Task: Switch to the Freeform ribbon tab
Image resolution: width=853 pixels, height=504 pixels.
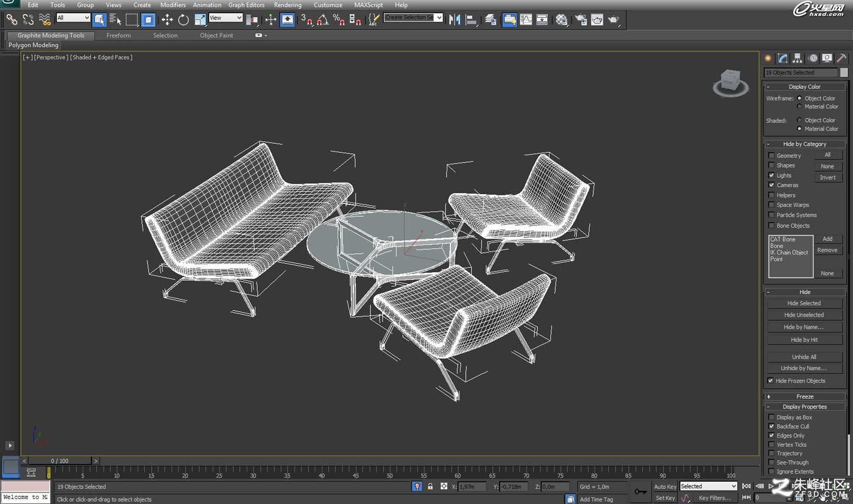Action: 119,35
